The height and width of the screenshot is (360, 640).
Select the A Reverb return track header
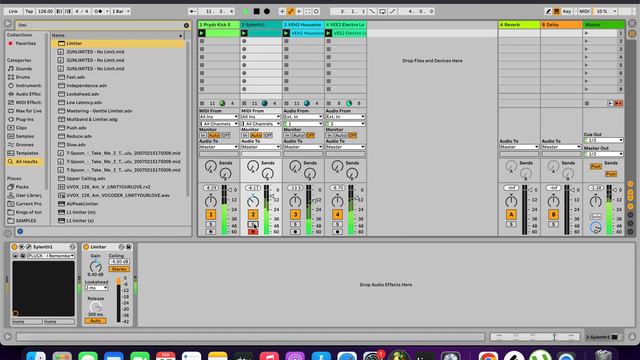(x=519, y=25)
